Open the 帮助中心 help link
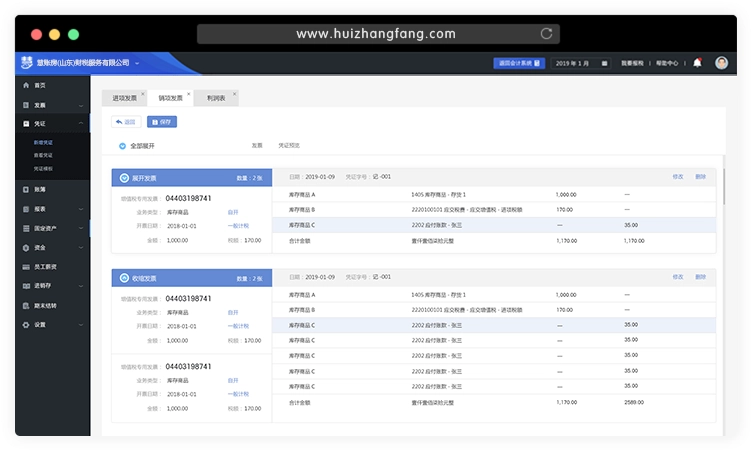This screenshot has width=752, height=451. pyautogui.click(x=667, y=63)
